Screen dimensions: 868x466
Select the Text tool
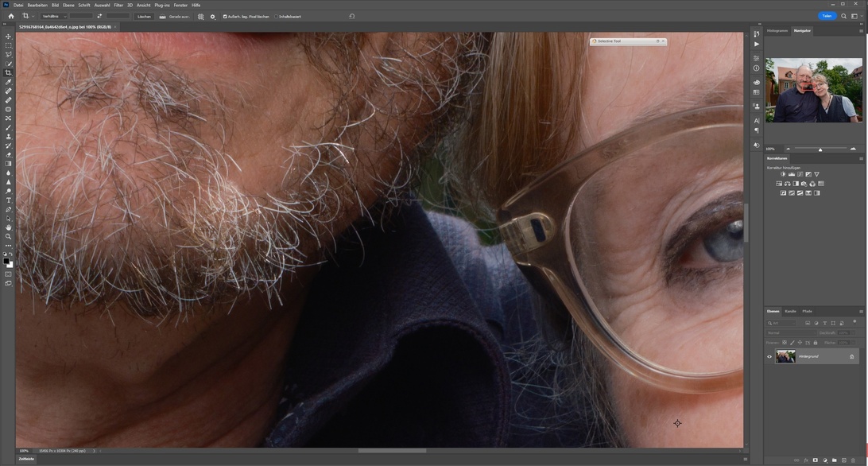point(9,200)
